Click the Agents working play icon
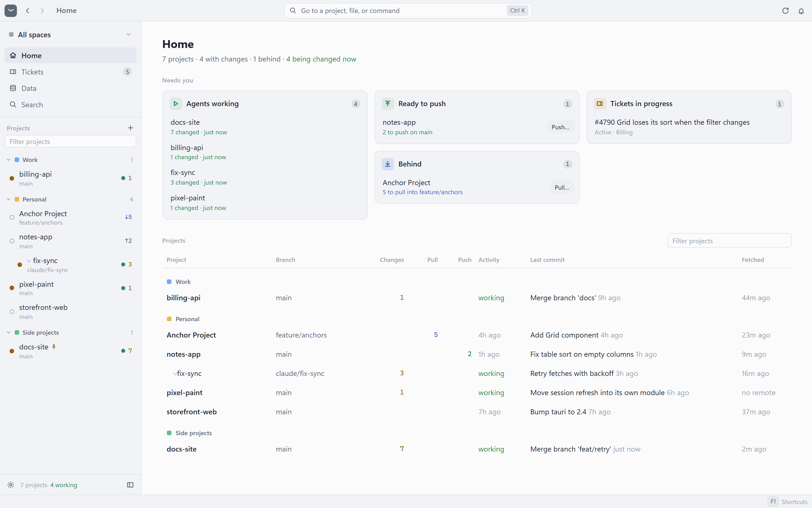 175,104
